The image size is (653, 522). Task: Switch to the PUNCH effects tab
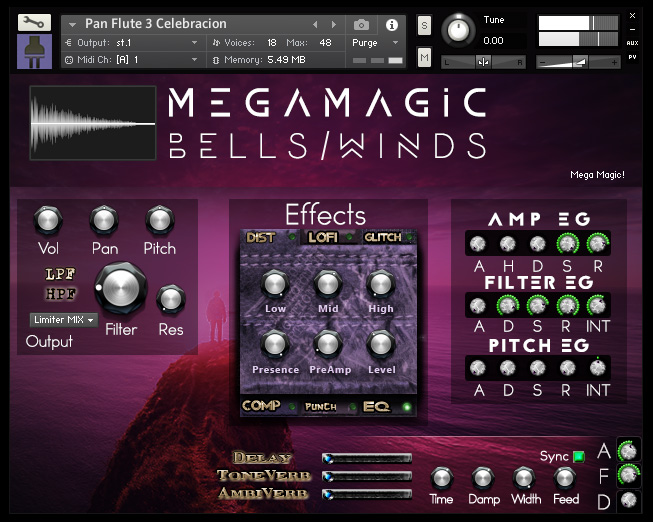321,407
